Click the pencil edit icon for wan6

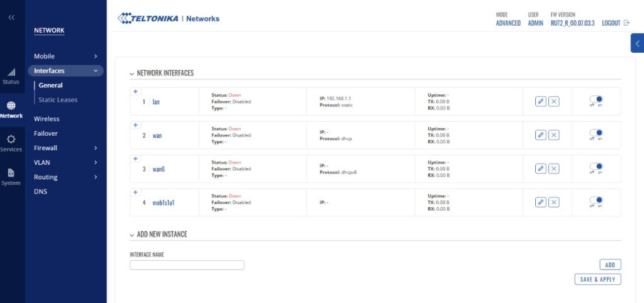540,168
